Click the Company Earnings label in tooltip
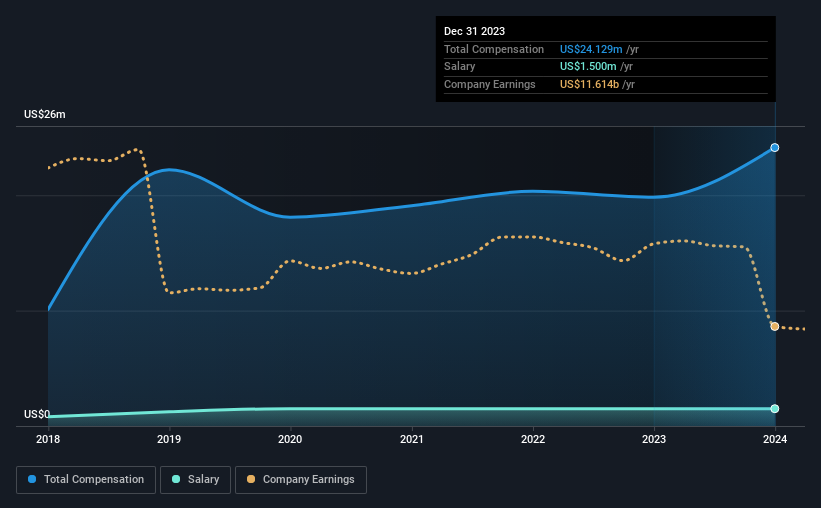The image size is (821, 508). pos(490,84)
